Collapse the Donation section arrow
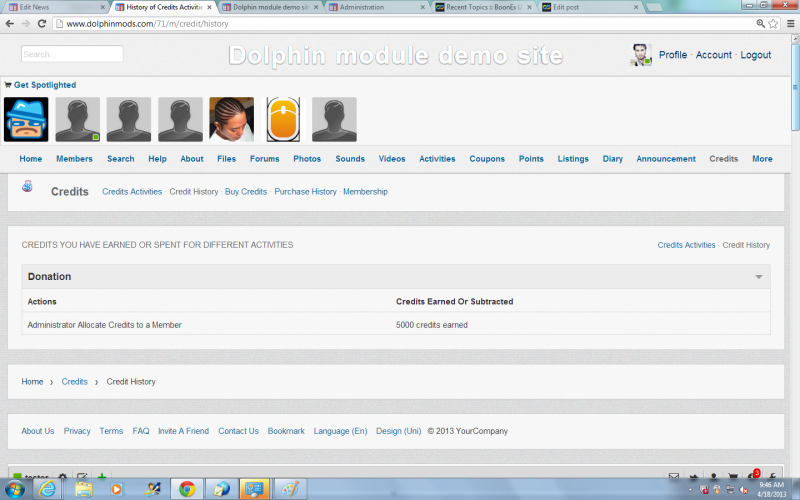Viewport: 800px width, 500px height. coord(759,277)
